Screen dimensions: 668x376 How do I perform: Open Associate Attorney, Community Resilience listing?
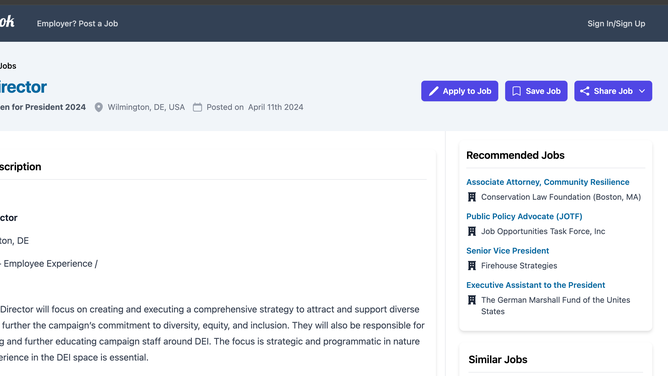(x=547, y=182)
